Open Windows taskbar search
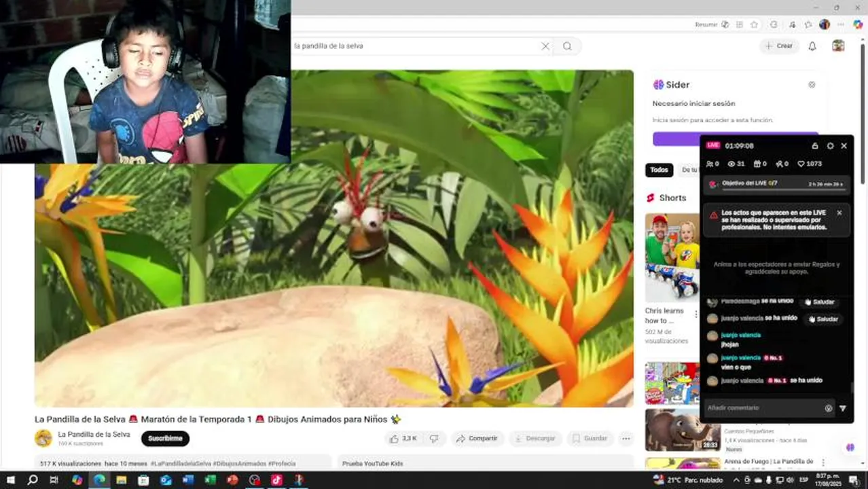 pyautogui.click(x=32, y=480)
